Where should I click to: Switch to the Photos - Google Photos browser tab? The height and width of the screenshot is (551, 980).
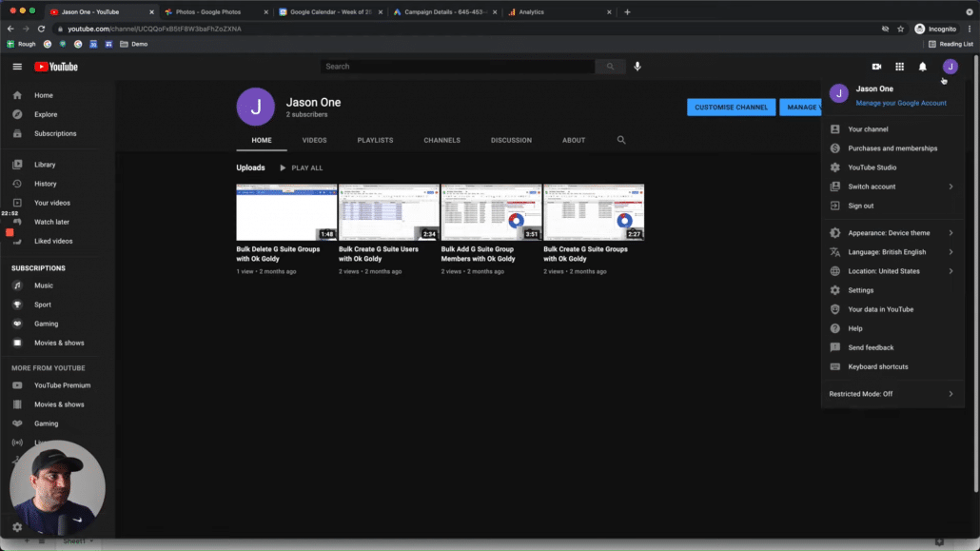click(216, 11)
